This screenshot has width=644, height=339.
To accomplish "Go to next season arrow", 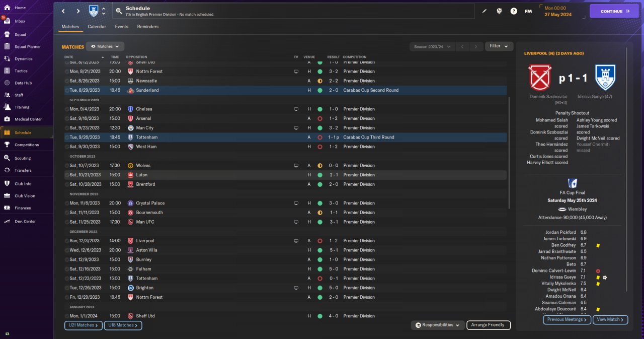I will click(476, 46).
